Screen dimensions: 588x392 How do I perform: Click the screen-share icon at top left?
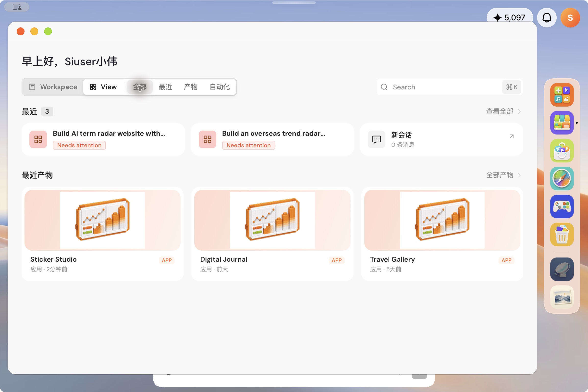coord(17,7)
